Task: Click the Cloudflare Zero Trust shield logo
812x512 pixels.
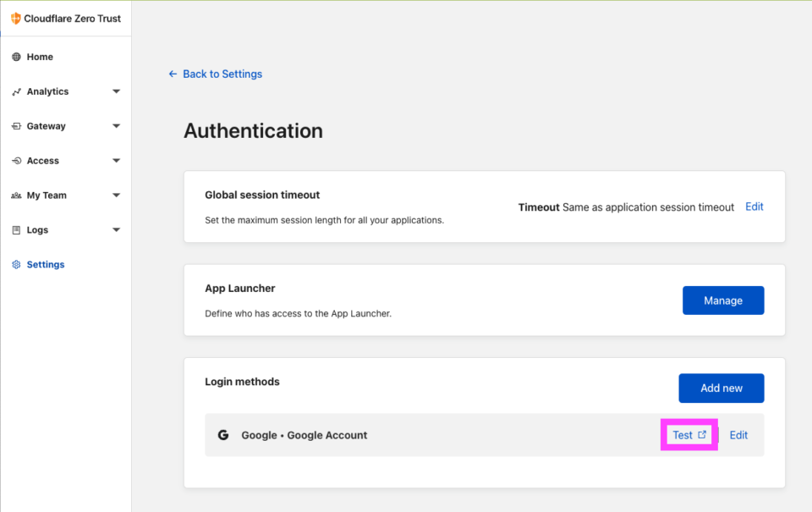Action: click(16, 18)
